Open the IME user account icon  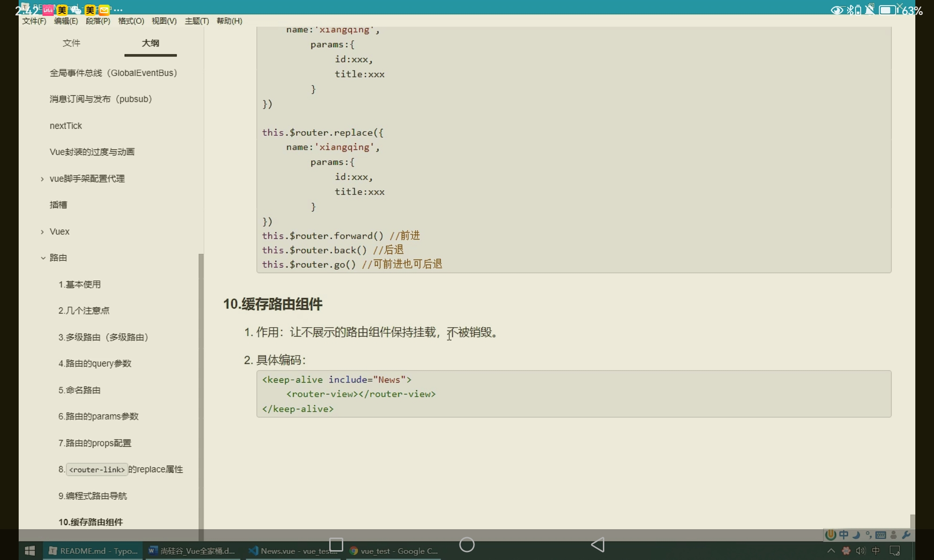[x=893, y=535]
